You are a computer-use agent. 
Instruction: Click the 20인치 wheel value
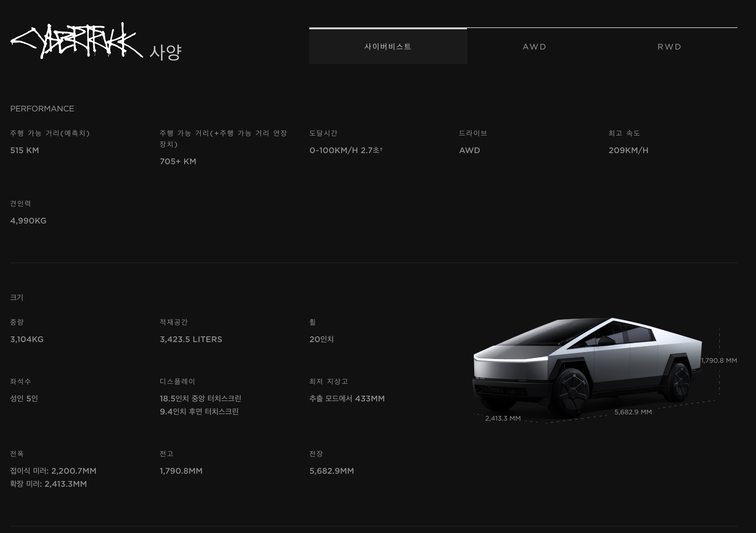[322, 339]
